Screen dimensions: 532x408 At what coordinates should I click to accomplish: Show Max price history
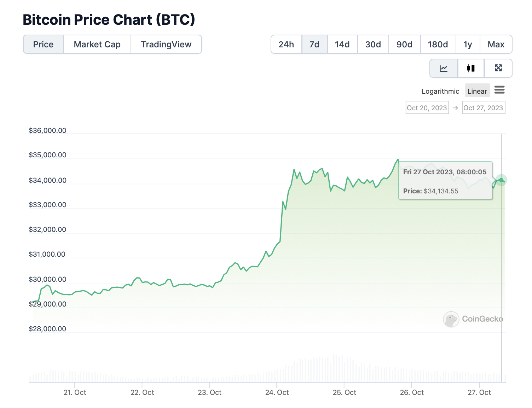496,45
